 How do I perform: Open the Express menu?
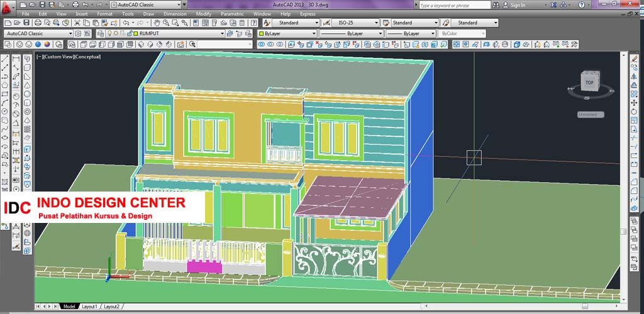pos(308,14)
